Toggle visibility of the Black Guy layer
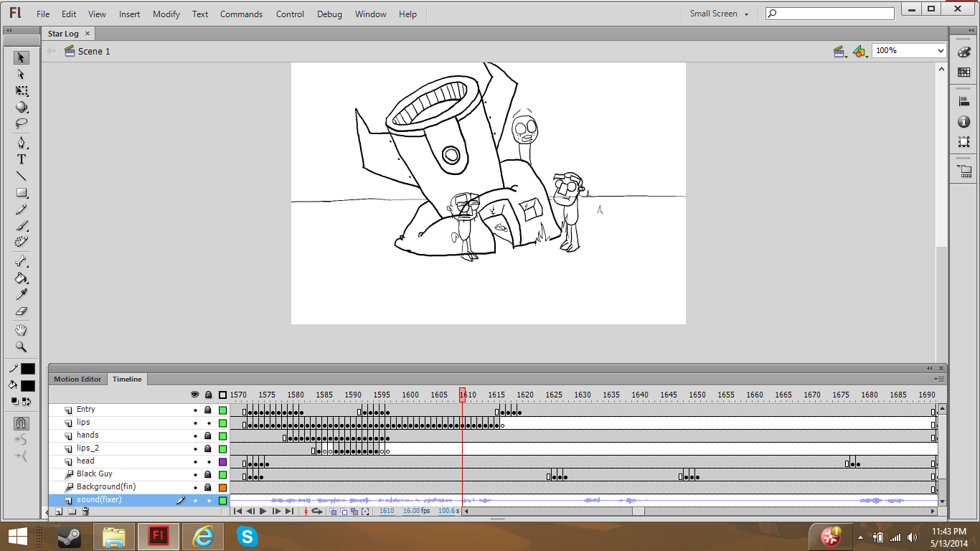The width and height of the screenshot is (980, 551). [195, 475]
